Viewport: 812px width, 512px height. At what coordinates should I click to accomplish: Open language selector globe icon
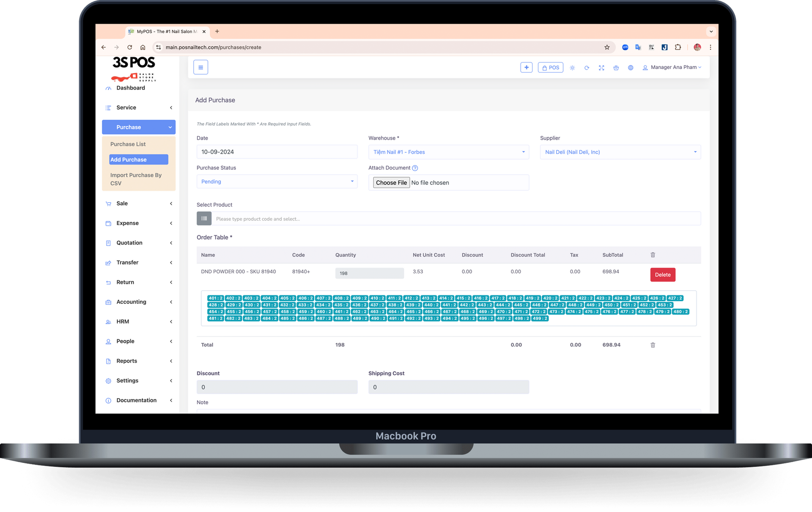coord(631,68)
